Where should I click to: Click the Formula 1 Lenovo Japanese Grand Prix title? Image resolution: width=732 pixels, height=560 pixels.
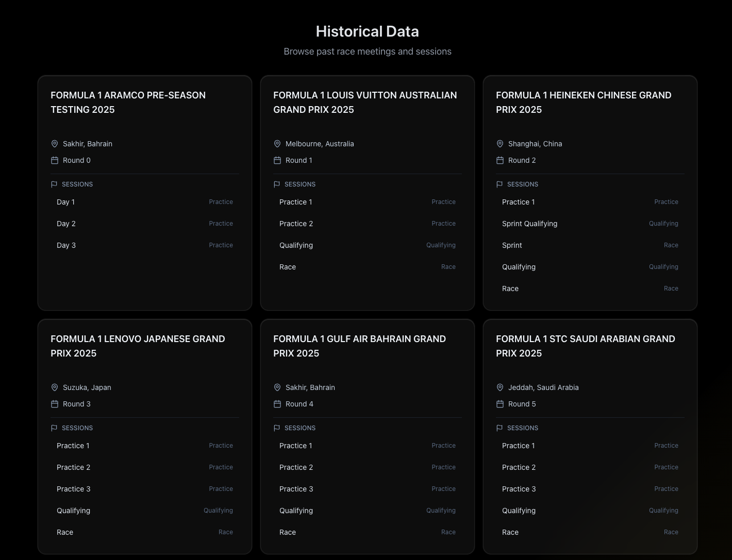(x=138, y=346)
